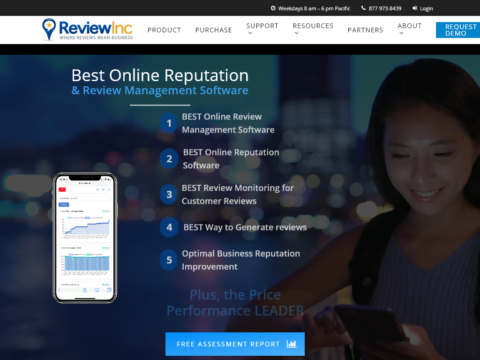Click the number 2 circle badge
Image resolution: width=480 pixels, height=360 pixels.
coord(169,159)
